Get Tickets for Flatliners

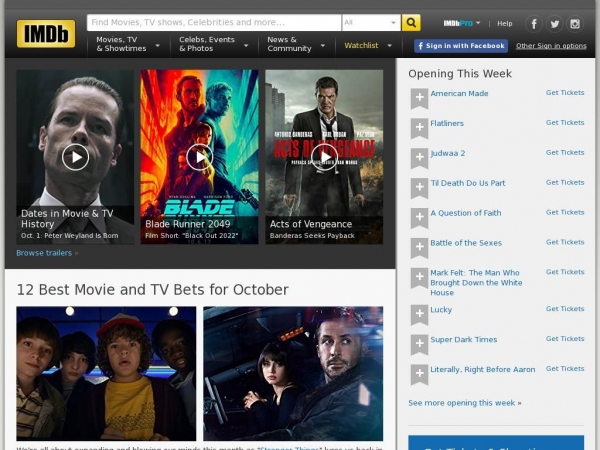coord(565,122)
